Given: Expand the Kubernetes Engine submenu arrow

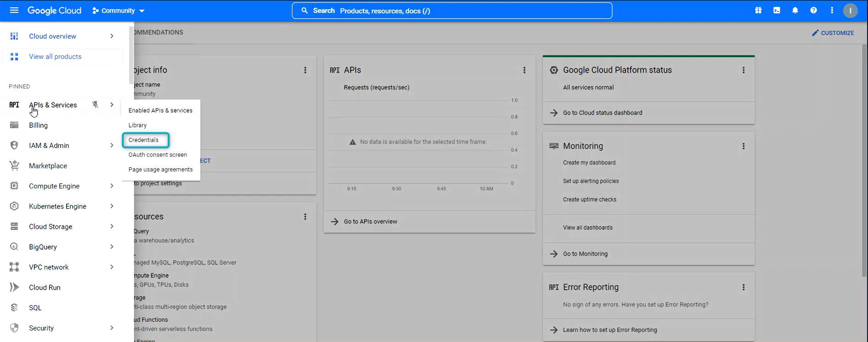Looking at the screenshot, I should (x=112, y=206).
